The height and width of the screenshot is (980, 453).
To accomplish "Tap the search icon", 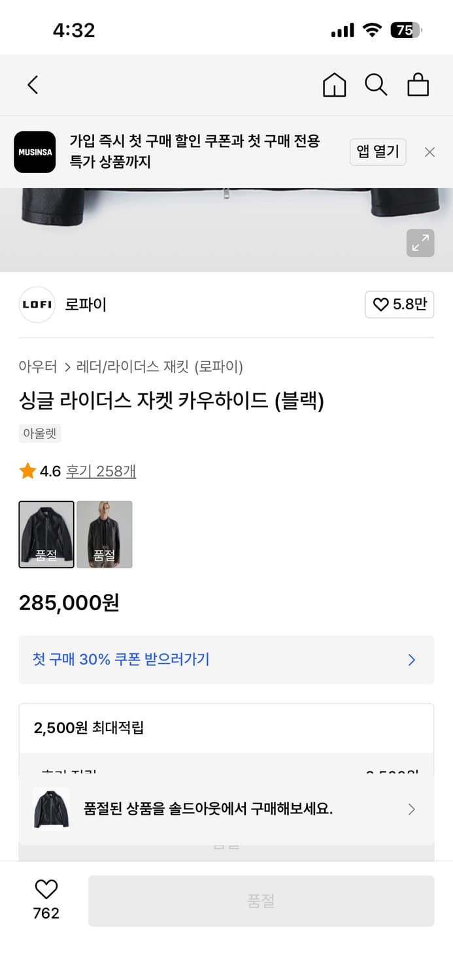I will click(x=376, y=85).
